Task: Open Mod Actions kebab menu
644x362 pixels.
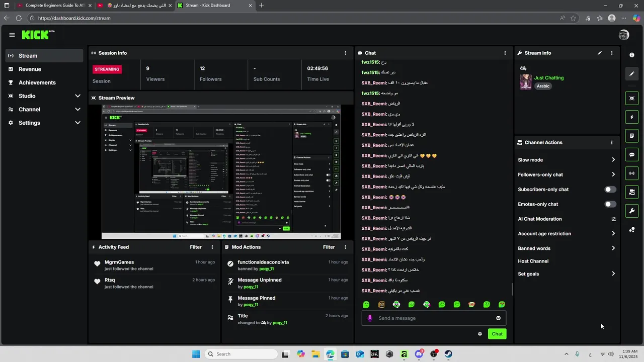Action: (x=345, y=247)
